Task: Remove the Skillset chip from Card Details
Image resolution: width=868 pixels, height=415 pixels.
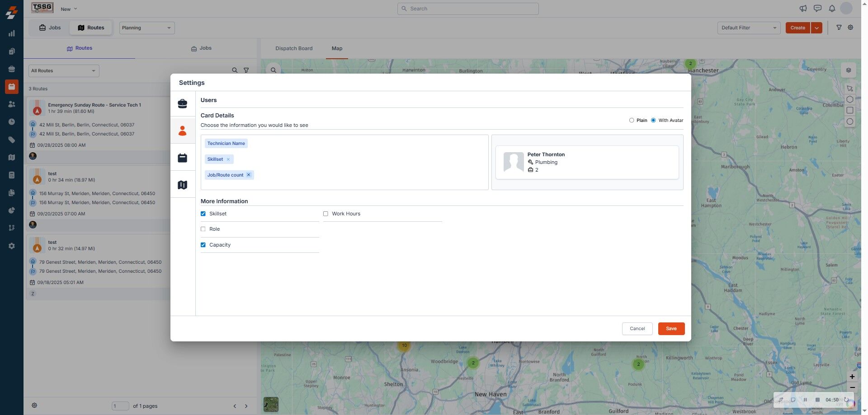Action: pyautogui.click(x=228, y=159)
